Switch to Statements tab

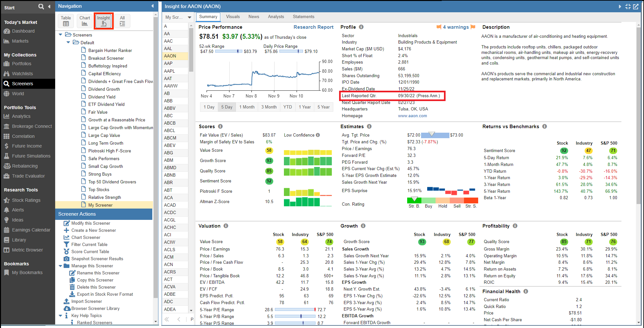coord(304,17)
